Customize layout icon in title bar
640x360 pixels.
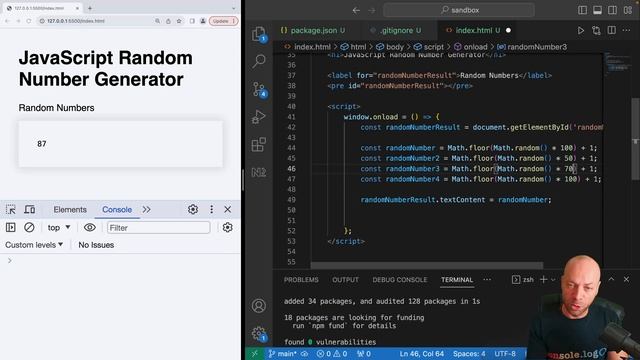click(628, 10)
